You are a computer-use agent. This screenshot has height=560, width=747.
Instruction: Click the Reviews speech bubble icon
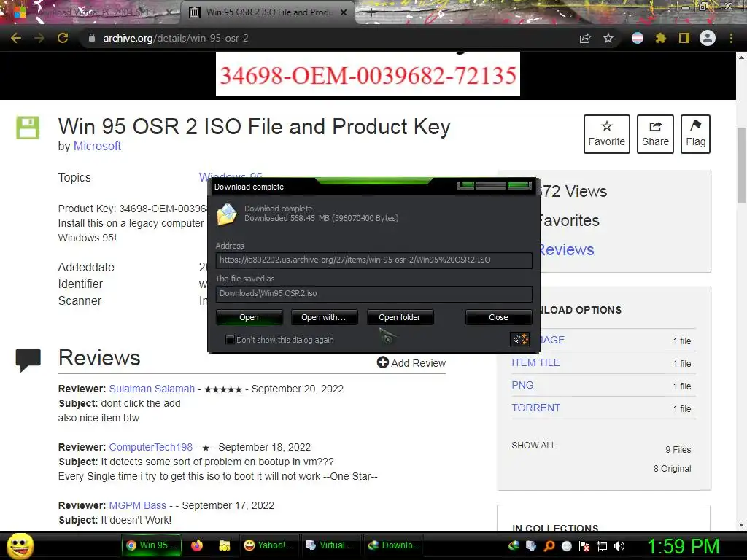coord(28,360)
